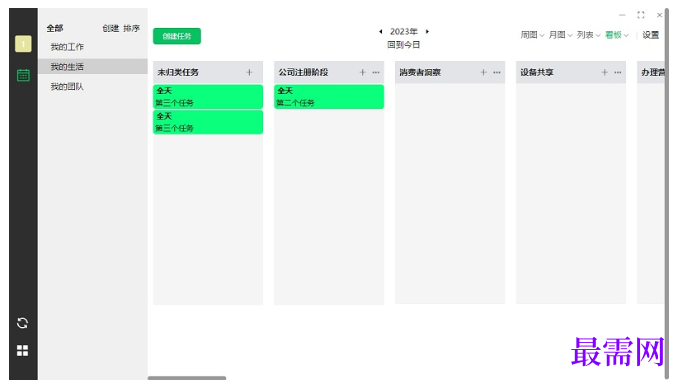Minimize the window
This screenshot has height=383, width=683.
[622, 15]
